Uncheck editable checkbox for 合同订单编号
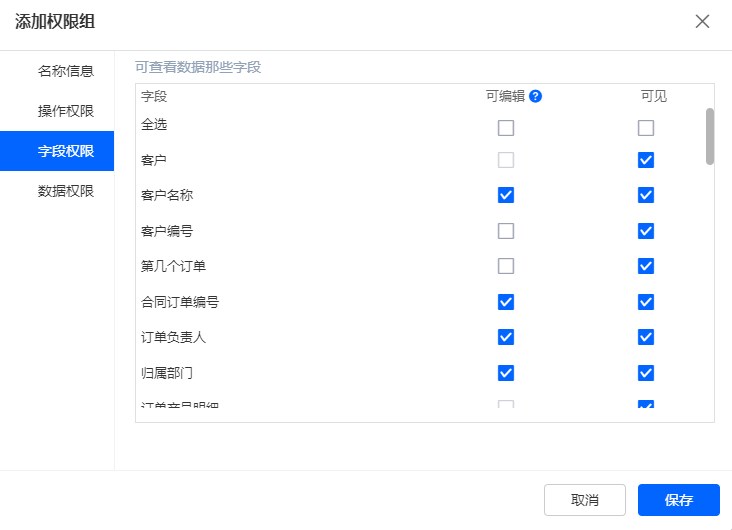Screen dimensions: 732x530 (x=506, y=302)
